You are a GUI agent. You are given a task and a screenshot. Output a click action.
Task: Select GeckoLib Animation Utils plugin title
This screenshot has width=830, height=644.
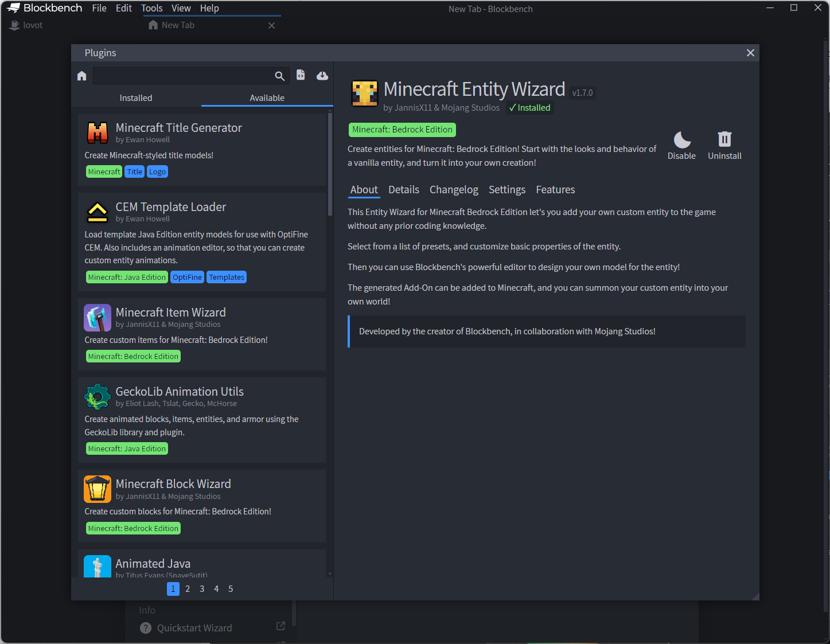point(180,392)
